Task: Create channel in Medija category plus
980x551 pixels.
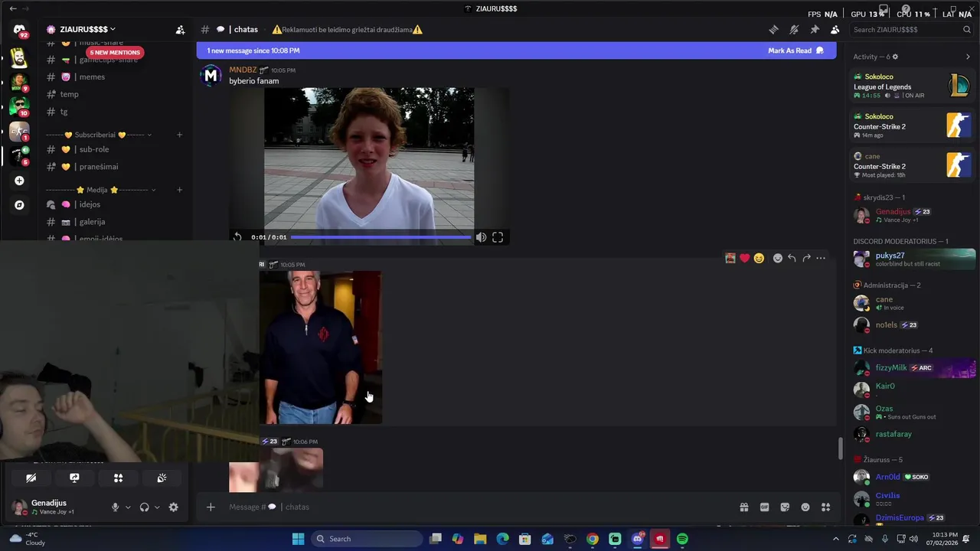Action: (x=179, y=190)
